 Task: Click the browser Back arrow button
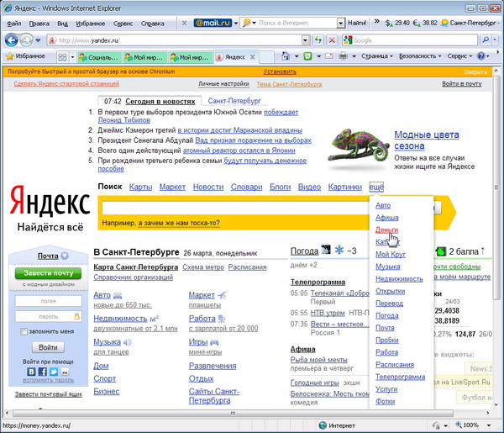coord(12,40)
